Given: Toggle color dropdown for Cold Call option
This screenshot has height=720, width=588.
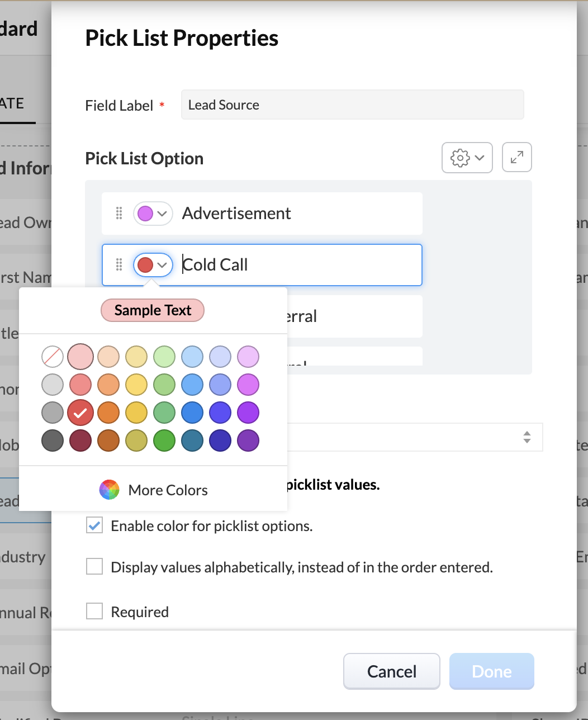Looking at the screenshot, I should 153,265.
